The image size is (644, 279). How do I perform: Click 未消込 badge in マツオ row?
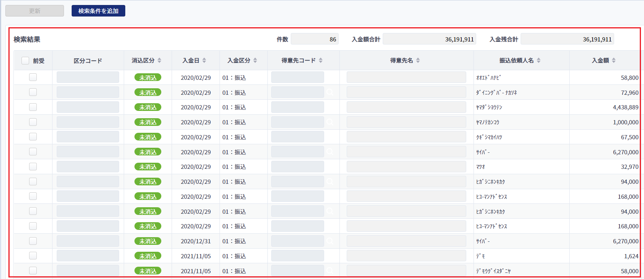[148, 167]
